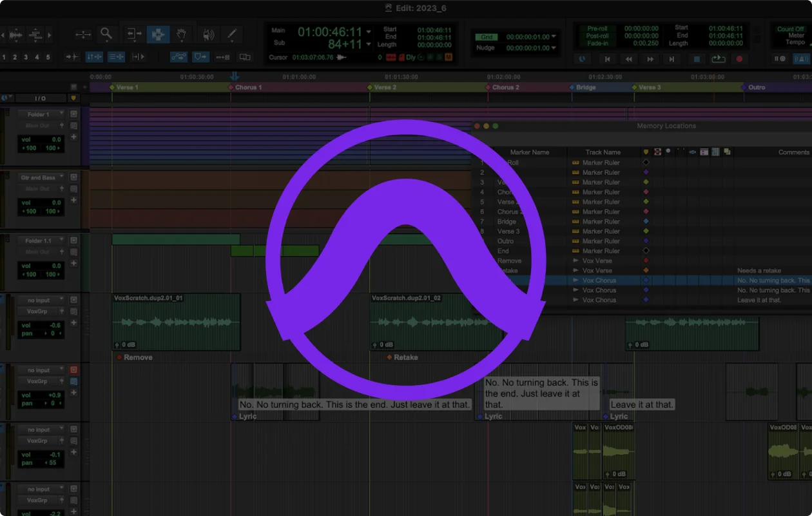Toggle Mirrored MIDI Editing button
Viewport: 812px width, 516px height.
point(223,57)
